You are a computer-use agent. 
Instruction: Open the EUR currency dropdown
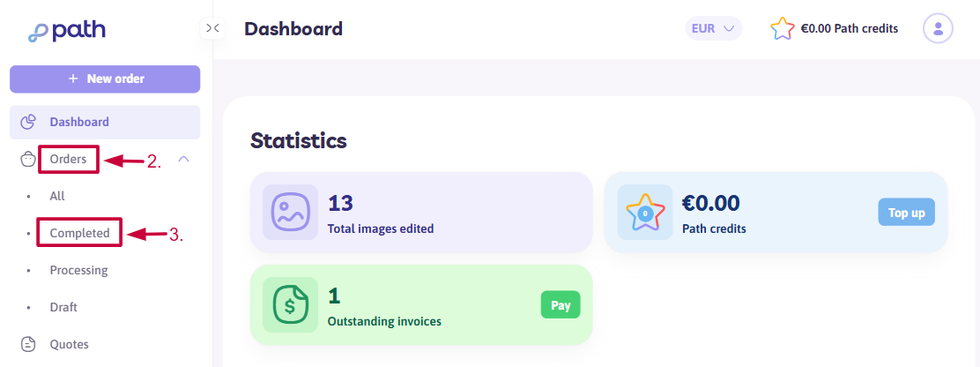pos(713,28)
